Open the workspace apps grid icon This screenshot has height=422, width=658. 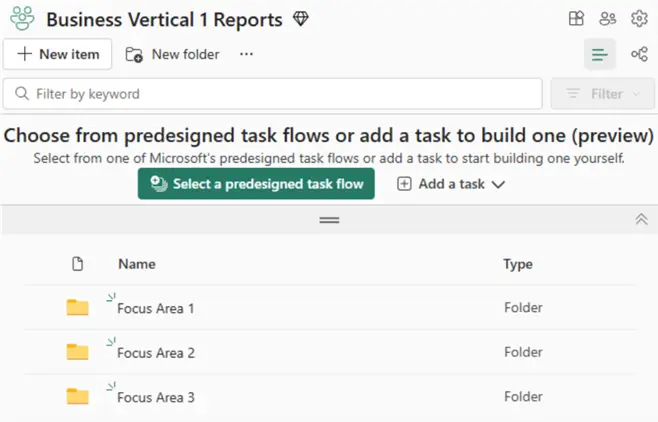[576, 19]
